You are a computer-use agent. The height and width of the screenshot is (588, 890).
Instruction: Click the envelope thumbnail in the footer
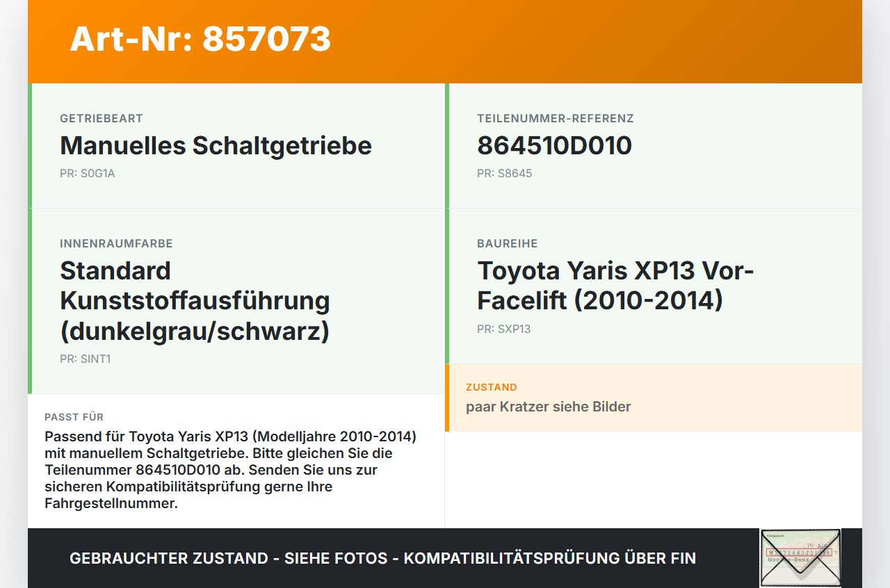click(x=800, y=558)
